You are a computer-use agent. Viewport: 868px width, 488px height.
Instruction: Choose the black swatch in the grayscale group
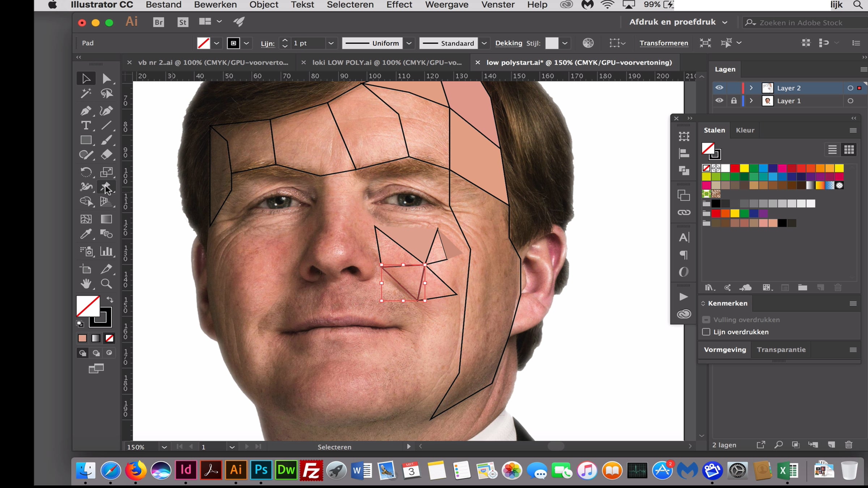point(716,204)
